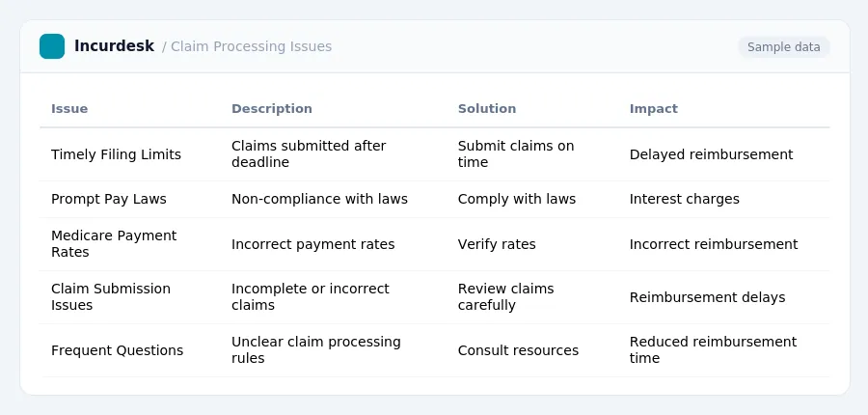The image size is (868, 415).
Task: Click the Impact column header
Action: [654, 109]
